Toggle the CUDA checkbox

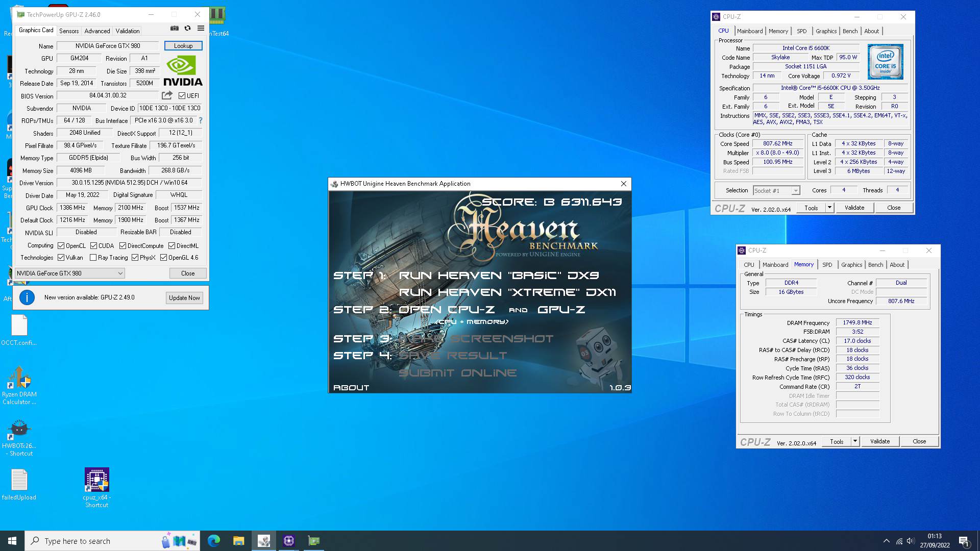point(93,246)
